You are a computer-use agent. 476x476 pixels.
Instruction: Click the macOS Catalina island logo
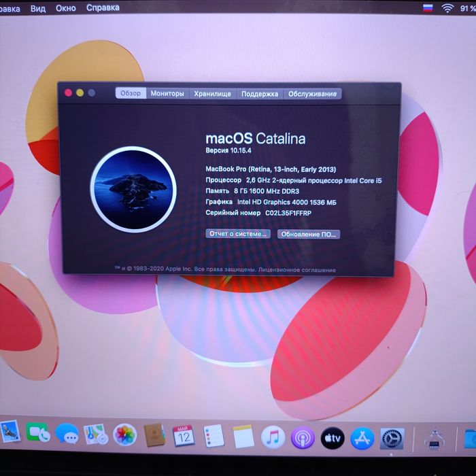click(133, 190)
